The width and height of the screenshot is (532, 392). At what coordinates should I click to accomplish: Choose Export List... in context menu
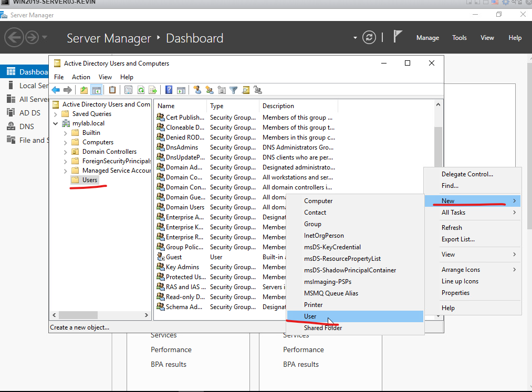473,239
